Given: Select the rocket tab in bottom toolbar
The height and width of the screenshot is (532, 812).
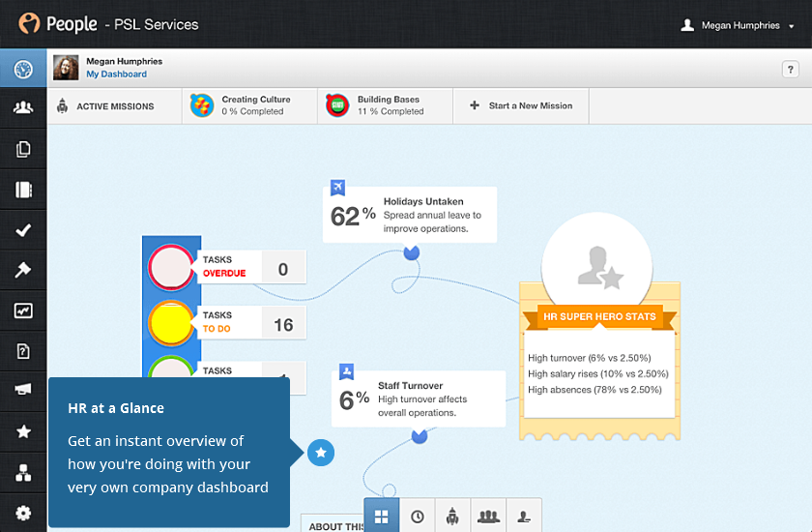Looking at the screenshot, I should pos(452,516).
